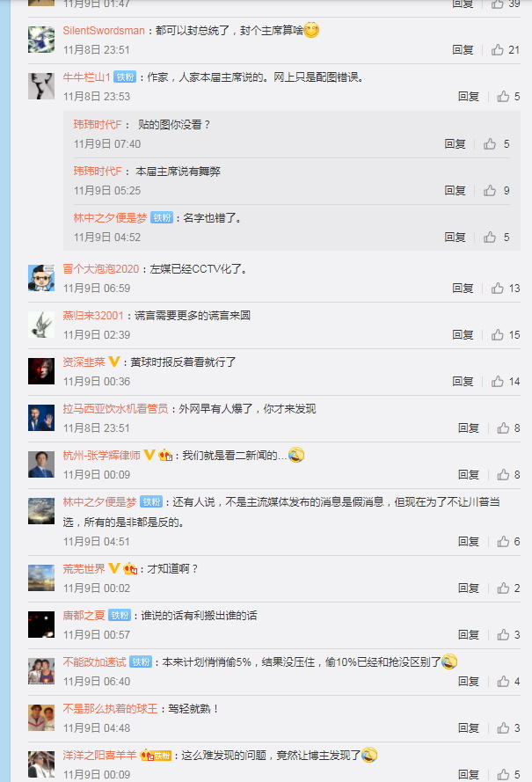Screen dimensions: 532x782
Task: Like 荒芜世界's comment 才知道啊
Action: (x=503, y=588)
